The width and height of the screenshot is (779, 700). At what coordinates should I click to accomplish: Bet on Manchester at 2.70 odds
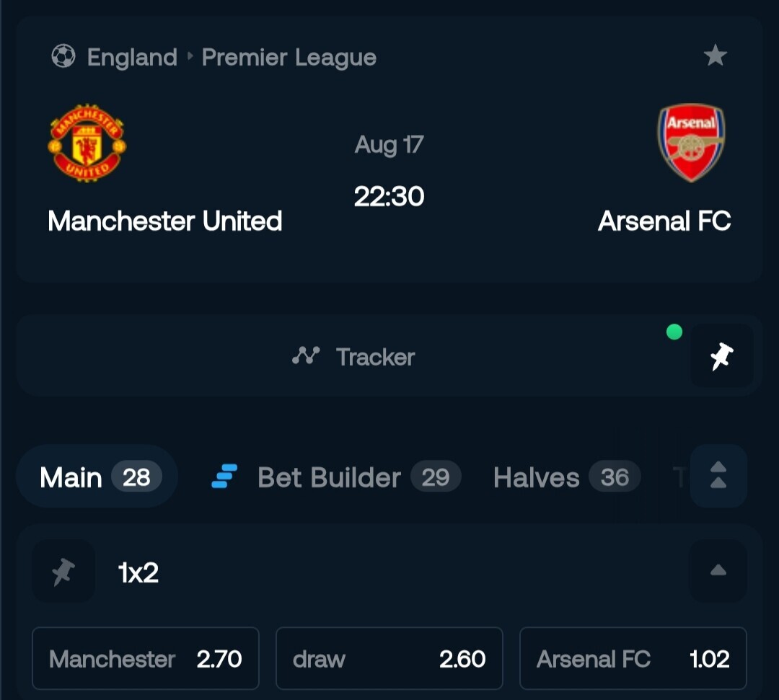point(146,659)
